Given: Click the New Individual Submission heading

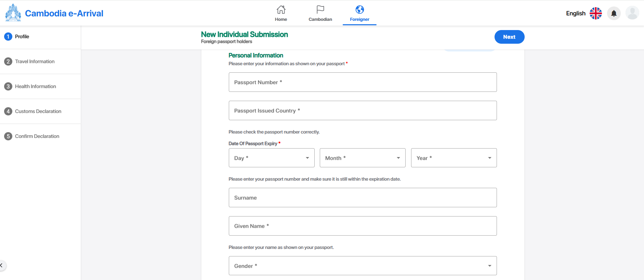Looking at the screenshot, I should click(x=245, y=34).
